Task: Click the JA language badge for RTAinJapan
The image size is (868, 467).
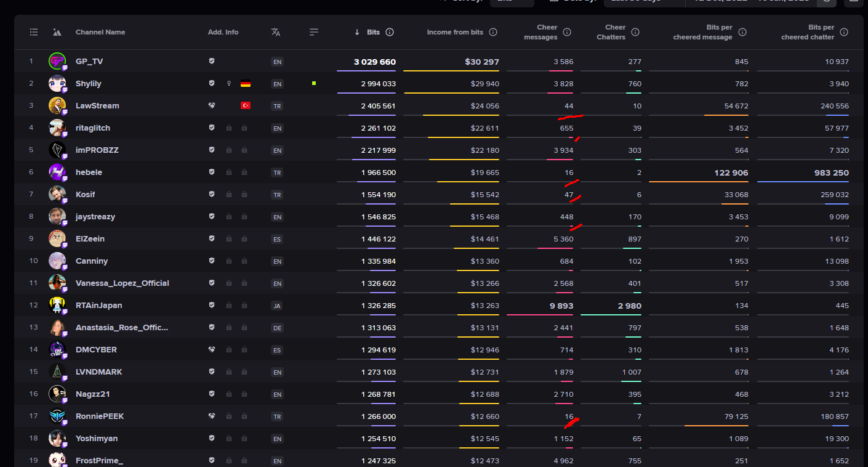Action: [277, 306]
